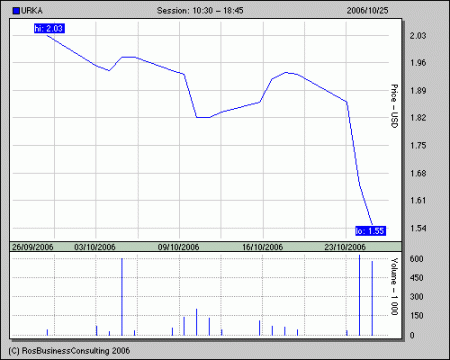Click the 'Price – USD' axis title
This screenshot has height=360, width=450.
394,106
